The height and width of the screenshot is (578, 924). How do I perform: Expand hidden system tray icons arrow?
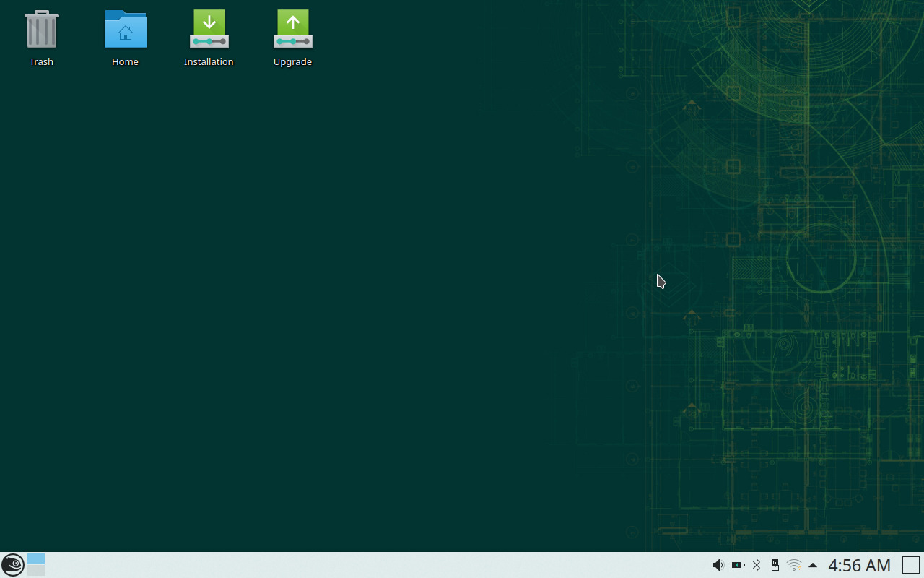click(813, 565)
